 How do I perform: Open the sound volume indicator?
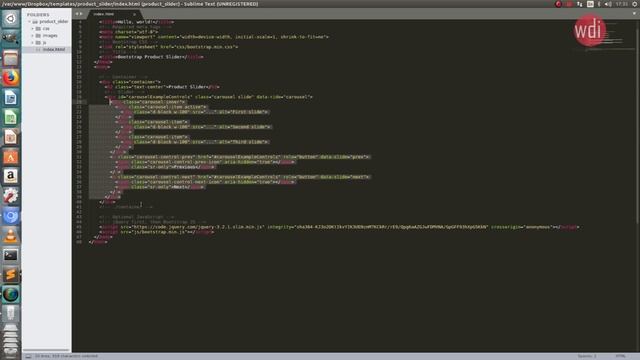[608, 4]
